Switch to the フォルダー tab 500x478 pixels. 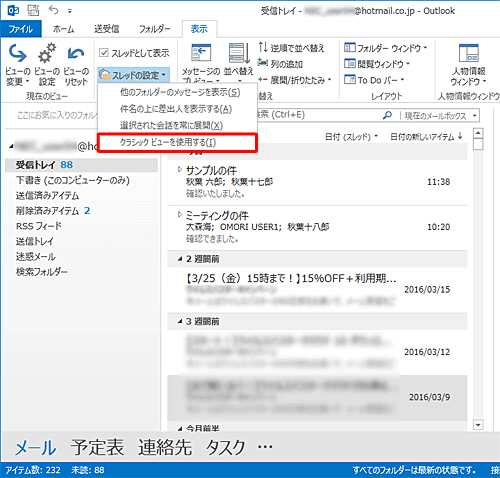point(155,29)
